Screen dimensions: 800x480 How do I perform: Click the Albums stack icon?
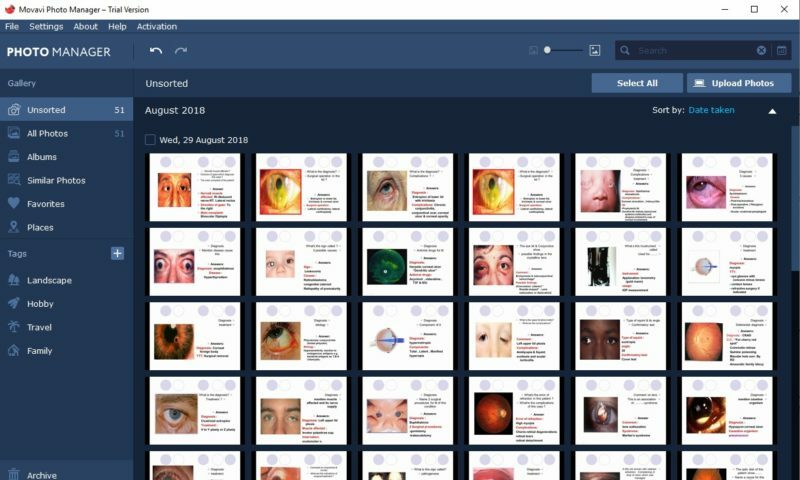point(14,157)
